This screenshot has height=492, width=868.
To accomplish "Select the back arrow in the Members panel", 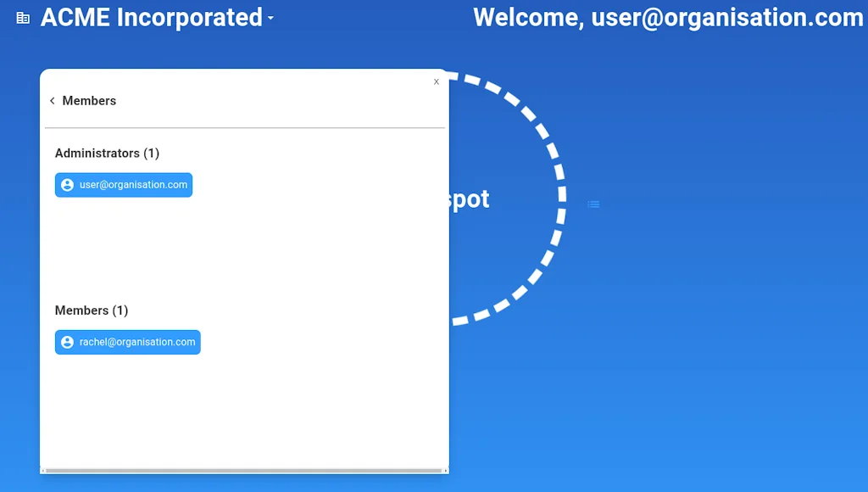I will pos(53,100).
